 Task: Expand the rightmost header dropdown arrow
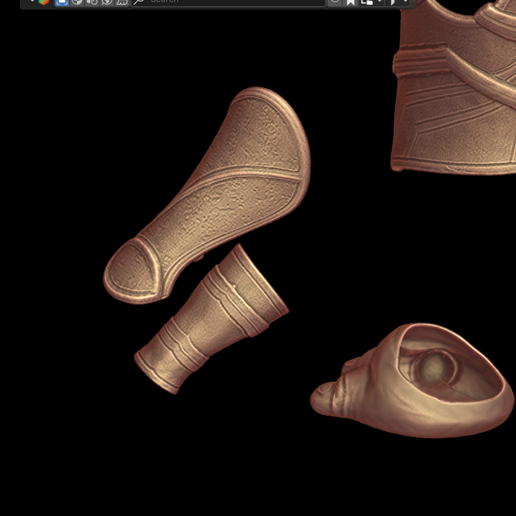(405, 2)
